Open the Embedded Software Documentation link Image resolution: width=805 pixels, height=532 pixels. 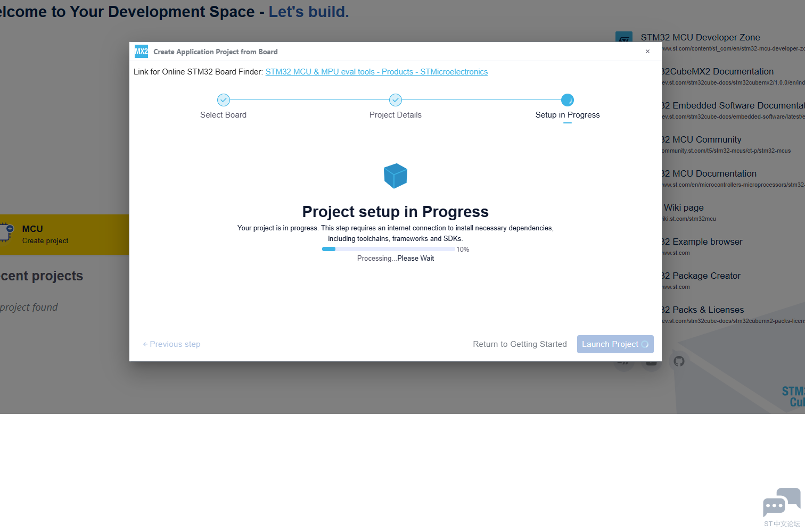pyautogui.click(x=733, y=105)
